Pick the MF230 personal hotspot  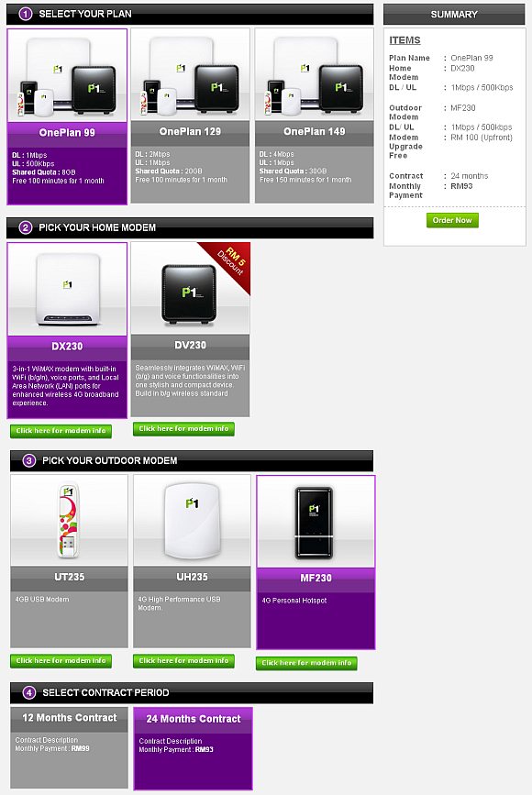point(316,562)
